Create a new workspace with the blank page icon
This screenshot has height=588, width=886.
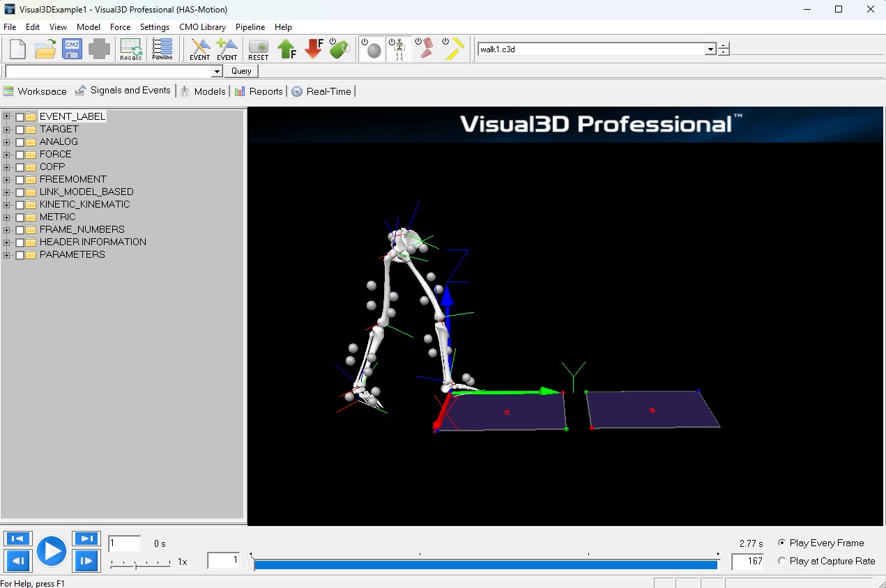coord(17,49)
